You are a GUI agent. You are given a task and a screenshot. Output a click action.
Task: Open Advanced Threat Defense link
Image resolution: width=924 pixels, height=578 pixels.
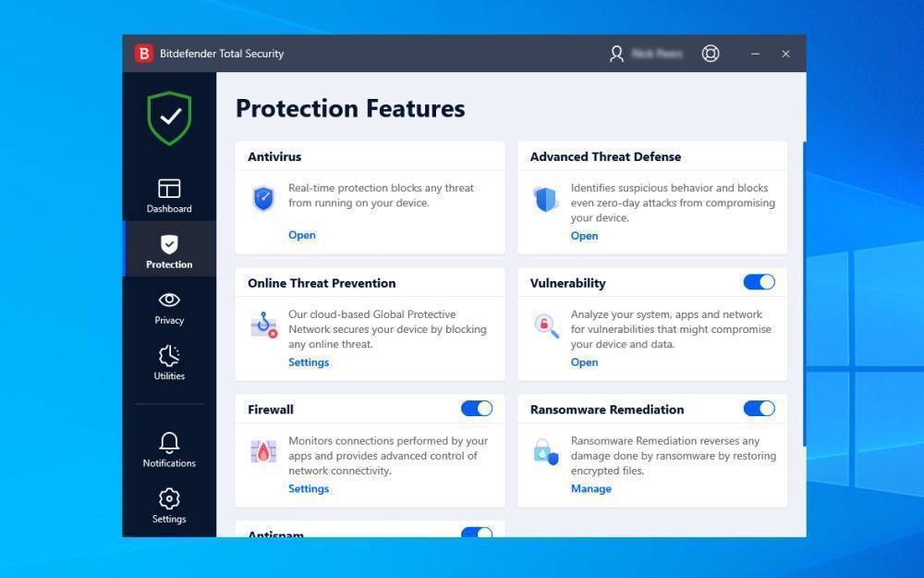point(584,236)
